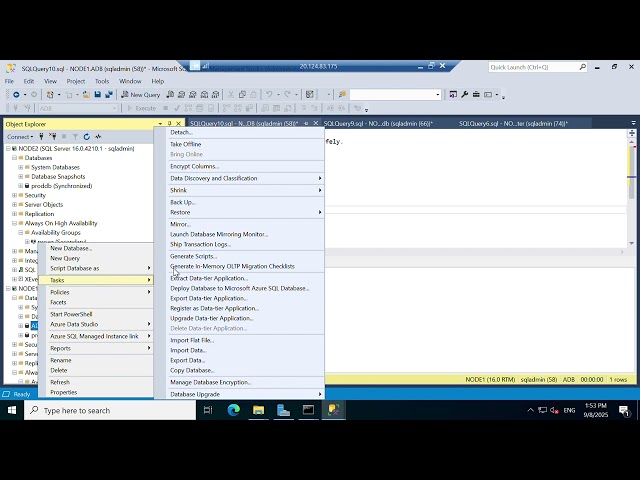Open Server Manager icon on taskbar
The height and width of the screenshot is (480, 640).
pos(283,410)
